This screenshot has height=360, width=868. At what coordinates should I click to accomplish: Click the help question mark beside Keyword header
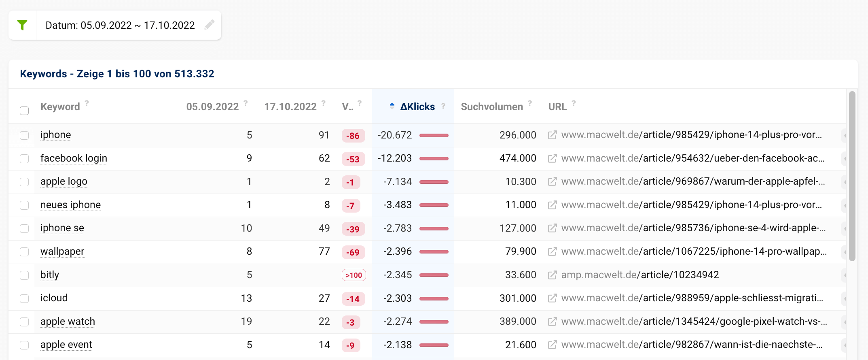coord(87,103)
